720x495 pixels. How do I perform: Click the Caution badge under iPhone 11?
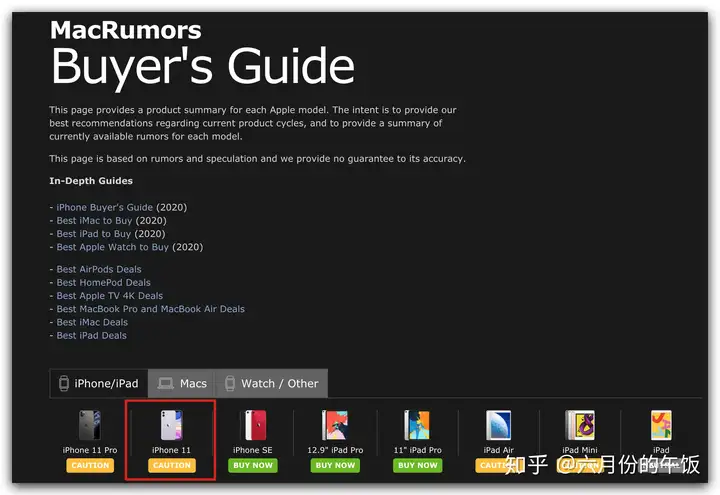172,466
